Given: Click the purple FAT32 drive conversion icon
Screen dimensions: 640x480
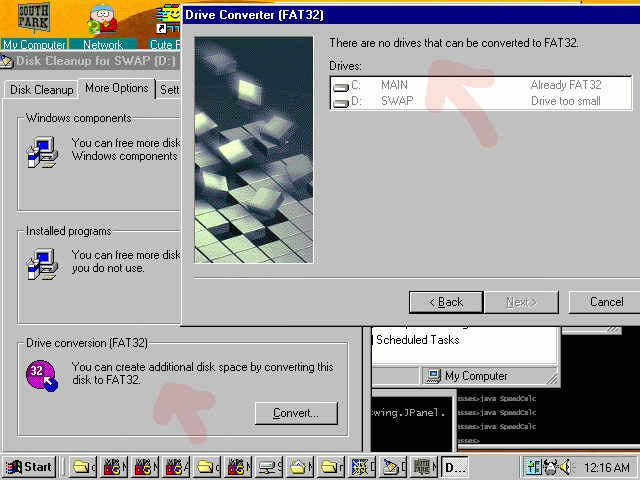Looking at the screenshot, I should pos(42,376).
